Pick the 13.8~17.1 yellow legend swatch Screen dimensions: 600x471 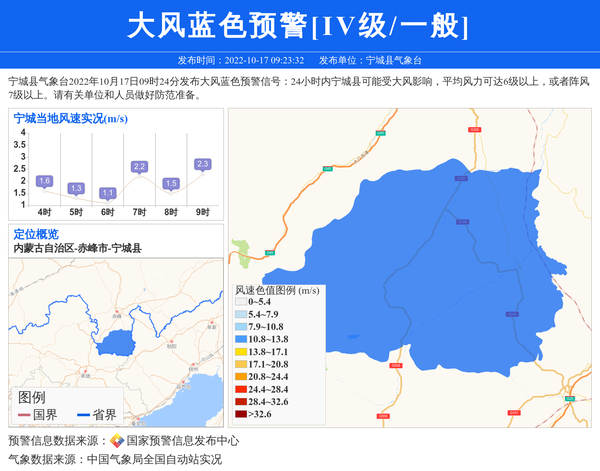point(240,352)
